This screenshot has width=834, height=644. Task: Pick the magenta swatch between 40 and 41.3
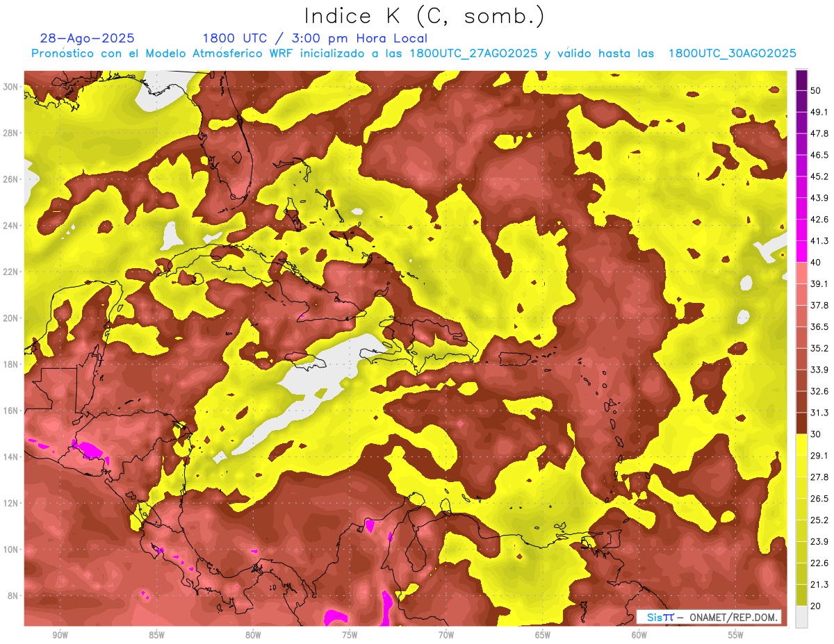801,251
